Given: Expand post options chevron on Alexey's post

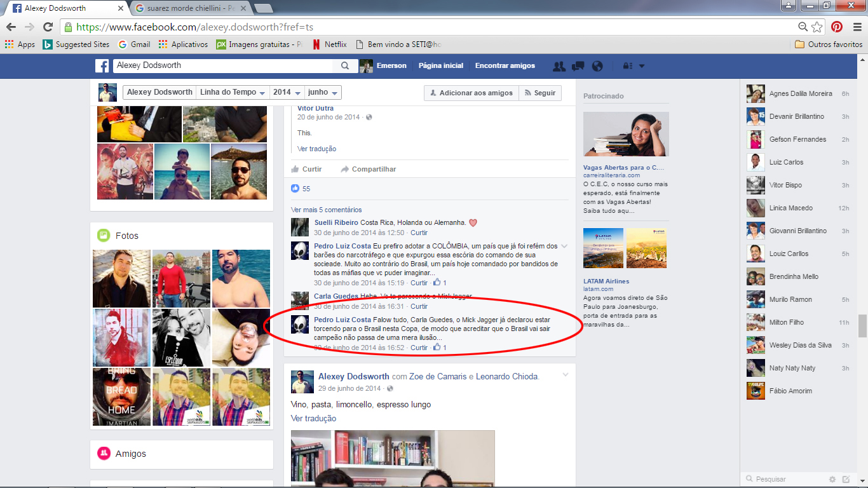Looking at the screenshot, I should click(565, 375).
